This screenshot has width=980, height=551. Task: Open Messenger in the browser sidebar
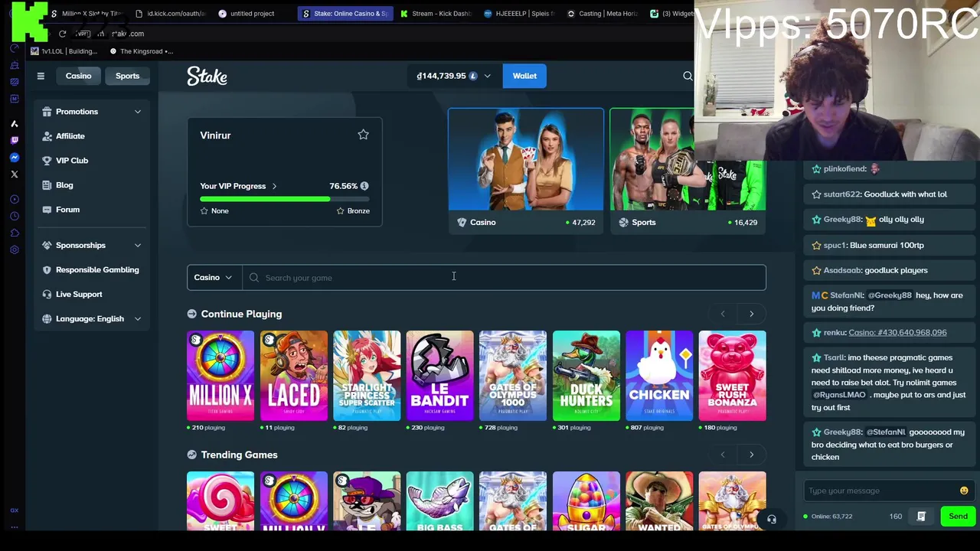pos(14,157)
